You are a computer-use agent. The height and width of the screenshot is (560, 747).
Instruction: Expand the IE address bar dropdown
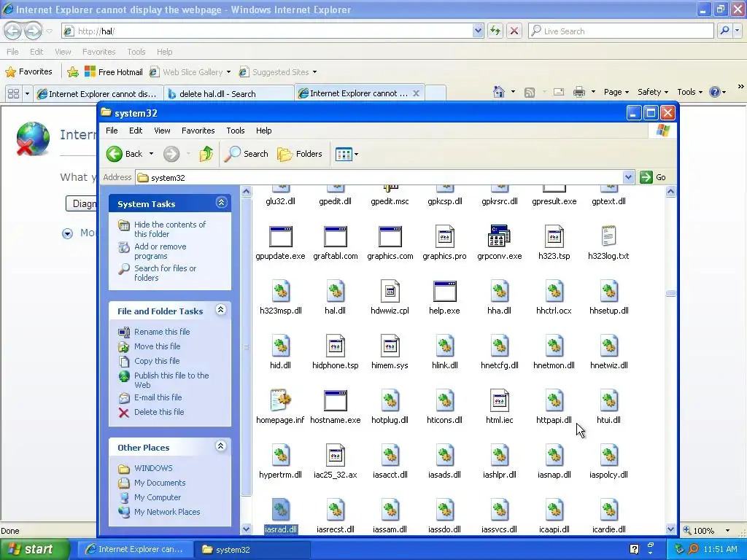(478, 31)
